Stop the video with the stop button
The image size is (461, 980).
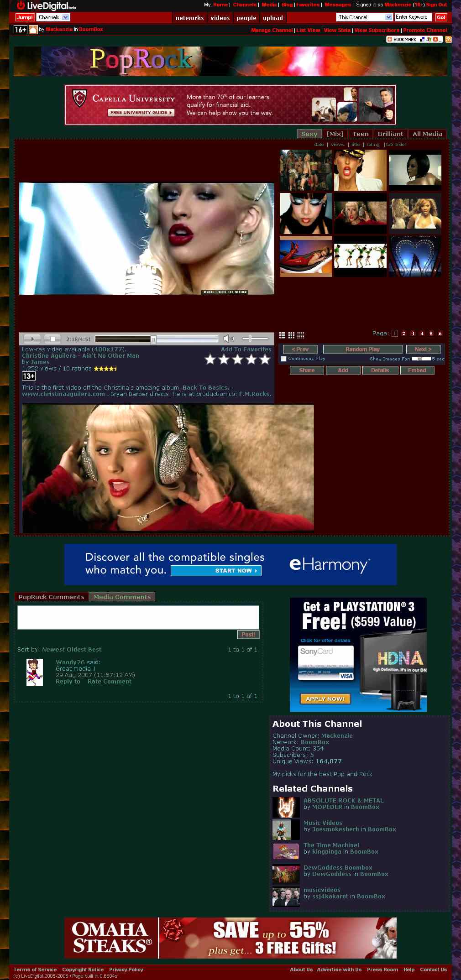(x=52, y=339)
